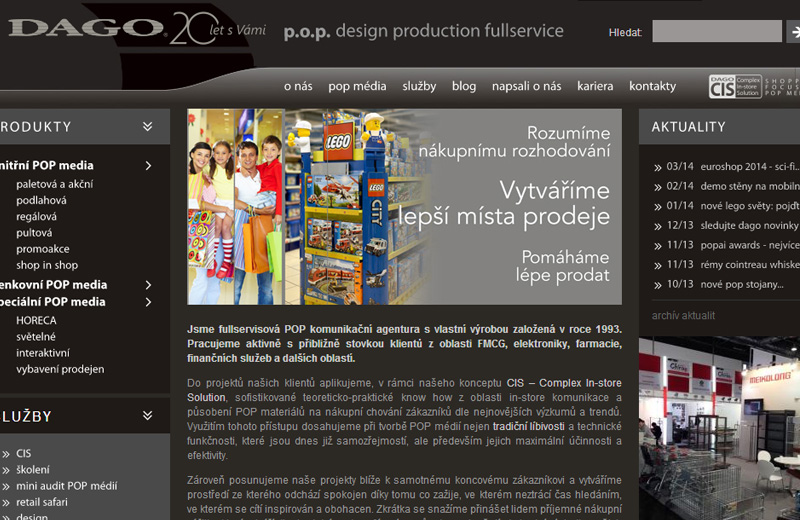Expand the vnitřní POP media arrow
800x520 pixels.
click(x=148, y=166)
